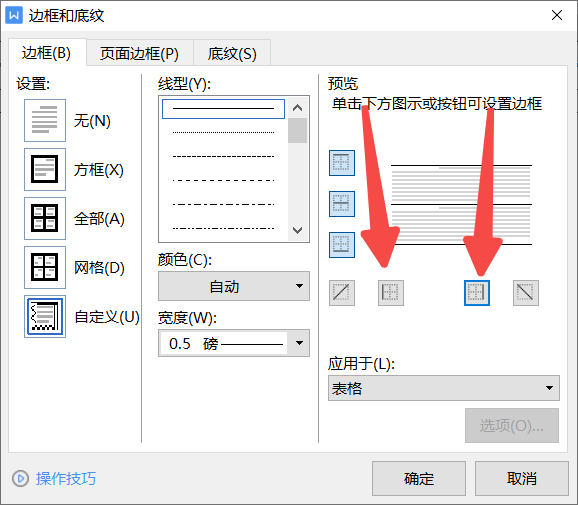Toggle the inside horizontal border button
The height and width of the screenshot is (505, 578).
tap(342, 203)
